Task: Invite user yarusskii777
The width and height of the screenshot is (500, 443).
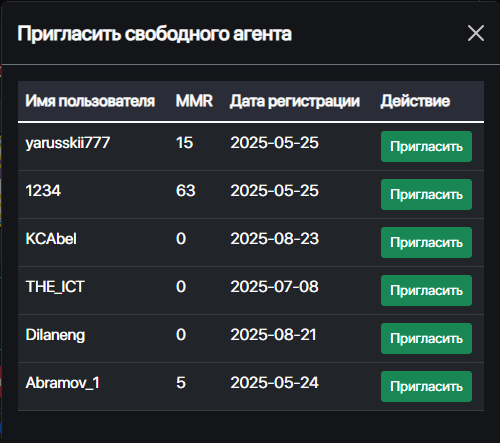Action: (x=426, y=147)
